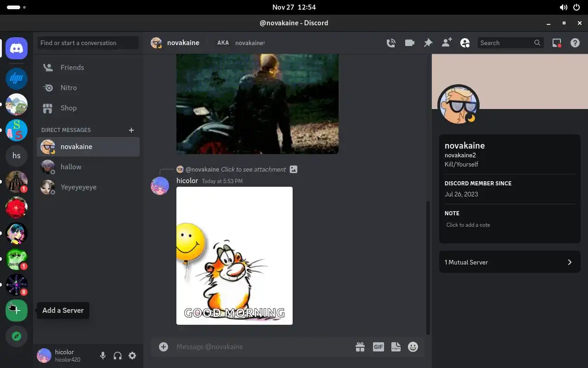Open the Good Morning GIF image
The image size is (588, 368).
pyautogui.click(x=234, y=256)
